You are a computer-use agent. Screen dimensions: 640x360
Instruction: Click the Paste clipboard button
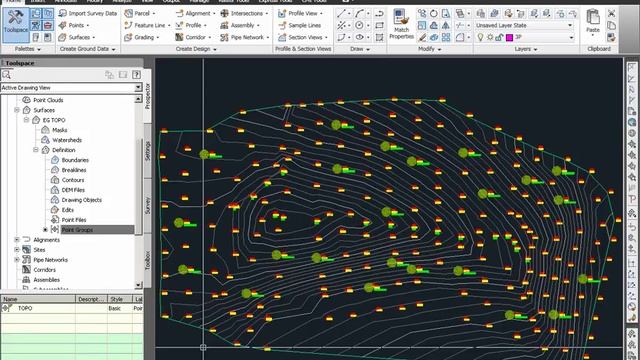[593, 21]
